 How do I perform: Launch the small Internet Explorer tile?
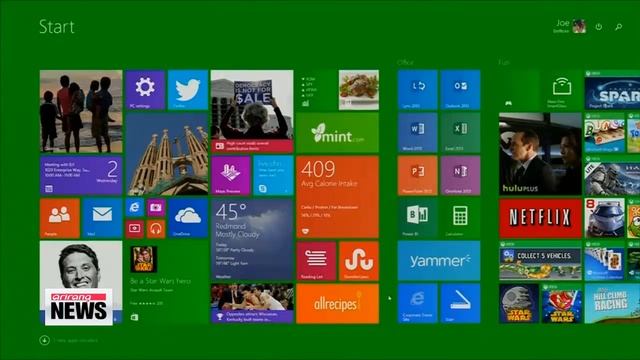coord(134,207)
